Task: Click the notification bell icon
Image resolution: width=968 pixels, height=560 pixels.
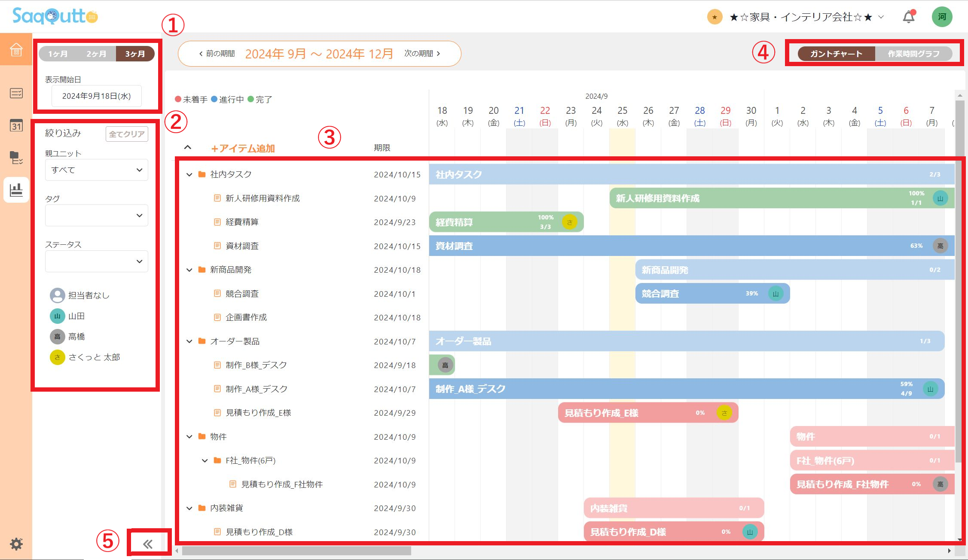Action: click(908, 17)
